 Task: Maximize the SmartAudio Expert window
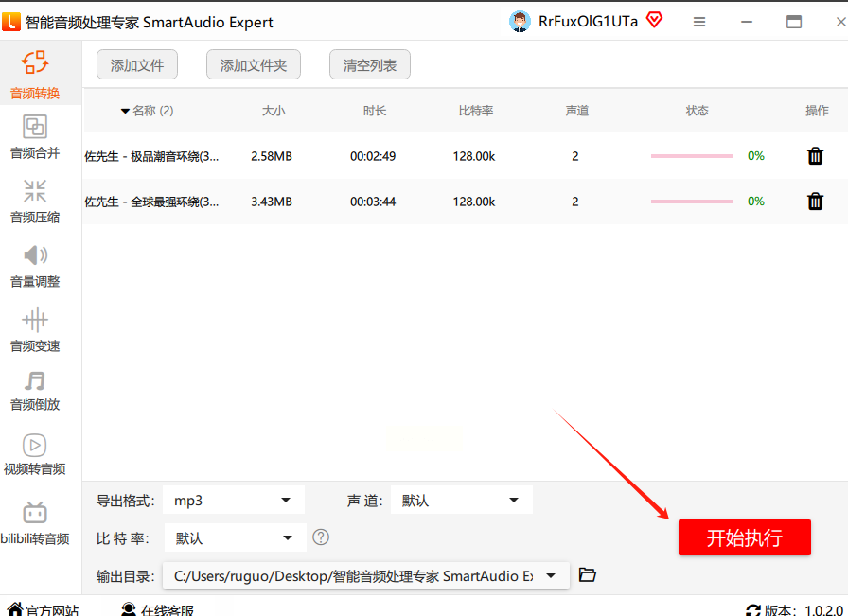tap(794, 22)
